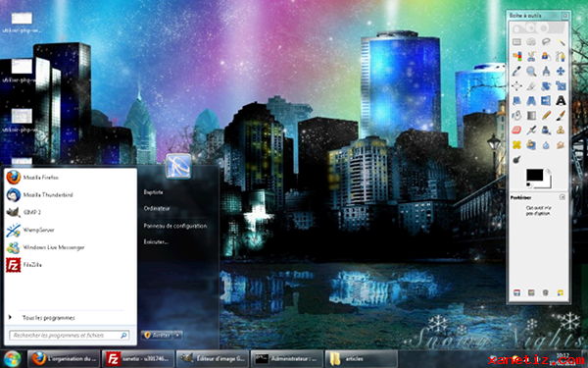Restore tool options icon in toolbox
The width and height of the screenshot is (588, 368).
click(x=531, y=292)
